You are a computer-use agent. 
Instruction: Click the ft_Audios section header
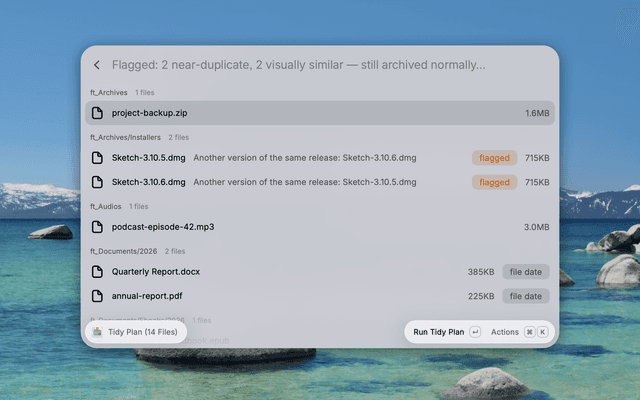[x=106, y=207]
